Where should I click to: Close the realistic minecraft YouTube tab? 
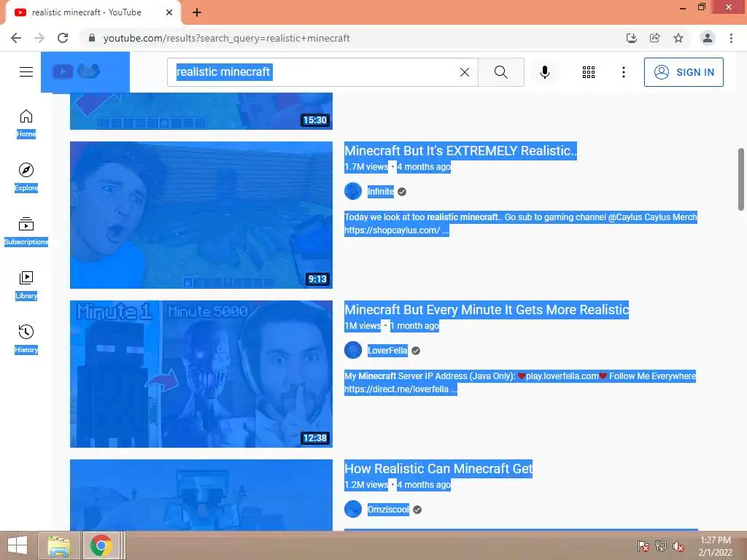(169, 12)
